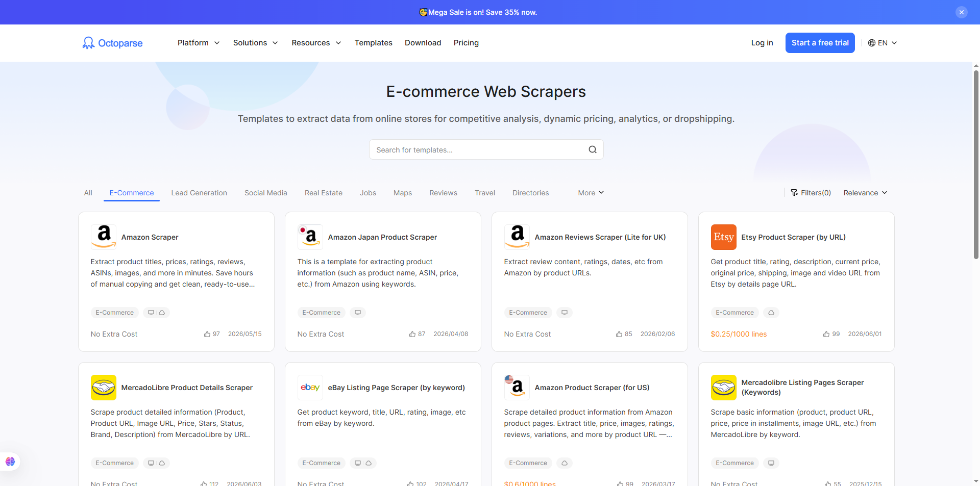Viewport: 980px width, 486px height.
Task: Switch to the Directories tab
Action: pos(531,193)
